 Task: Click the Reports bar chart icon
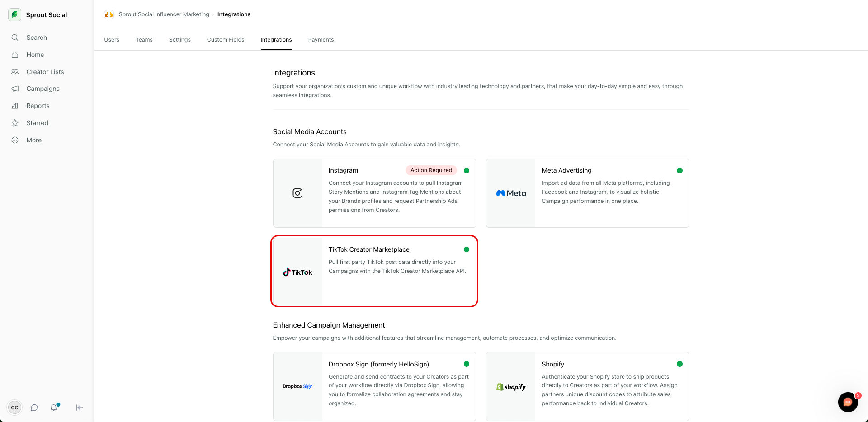point(15,106)
